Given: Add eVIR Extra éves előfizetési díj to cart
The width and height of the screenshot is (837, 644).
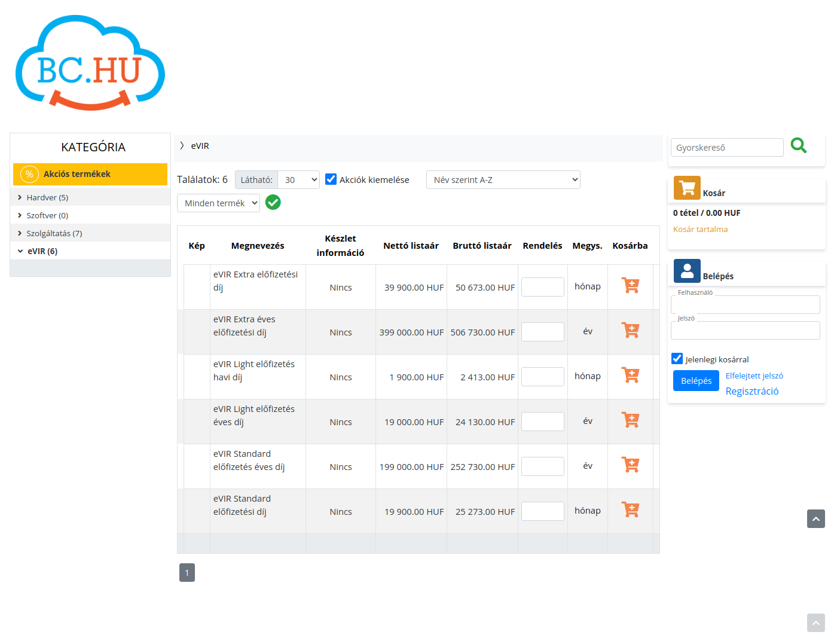Looking at the screenshot, I should [630, 330].
